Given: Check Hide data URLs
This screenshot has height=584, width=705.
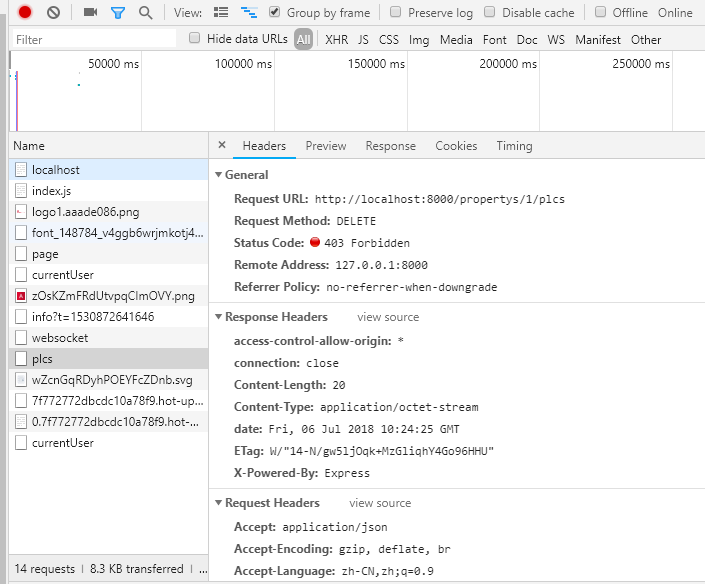Looking at the screenshot, I should point(194,38).
